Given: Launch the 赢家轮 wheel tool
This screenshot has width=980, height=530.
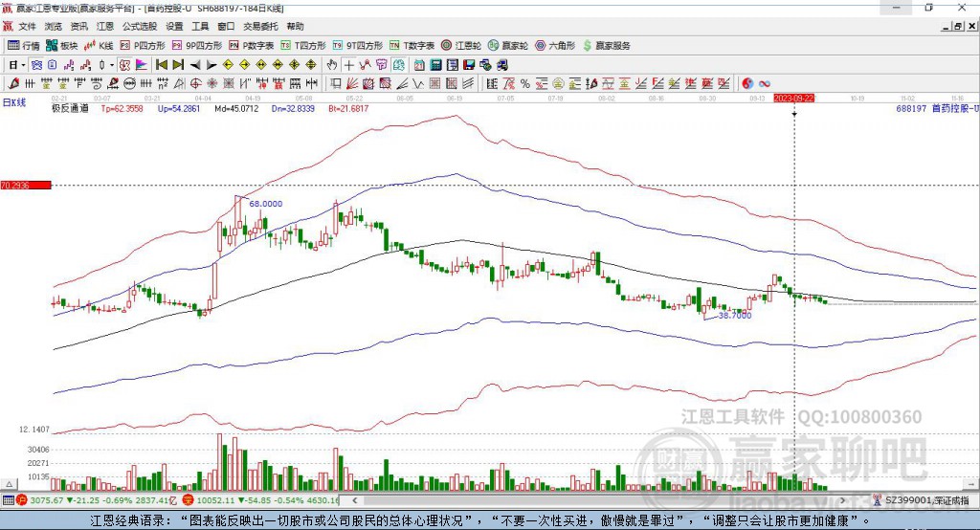Looking at the screenshot, I should click(507, 46).
